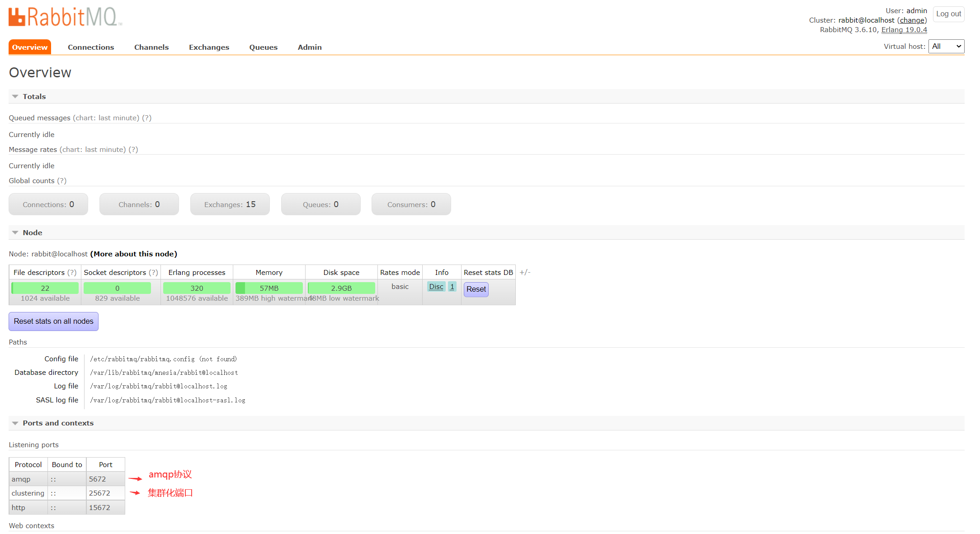This screenshot has height=534, width=980.
Task: Toggle table columns with +/- control
Action: point(525,273)
